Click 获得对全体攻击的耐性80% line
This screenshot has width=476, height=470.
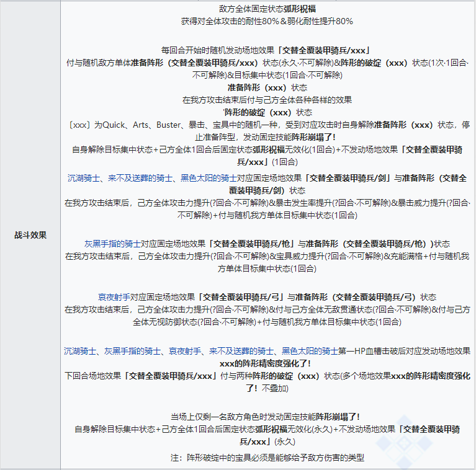[x=267, y=21]
